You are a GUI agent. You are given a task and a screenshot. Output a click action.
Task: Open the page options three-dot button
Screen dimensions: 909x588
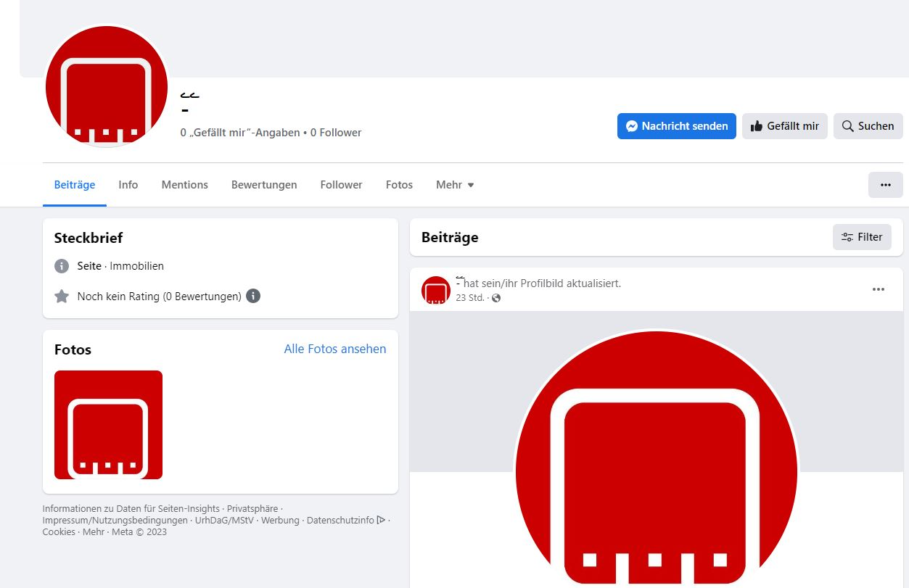[885, 185]
